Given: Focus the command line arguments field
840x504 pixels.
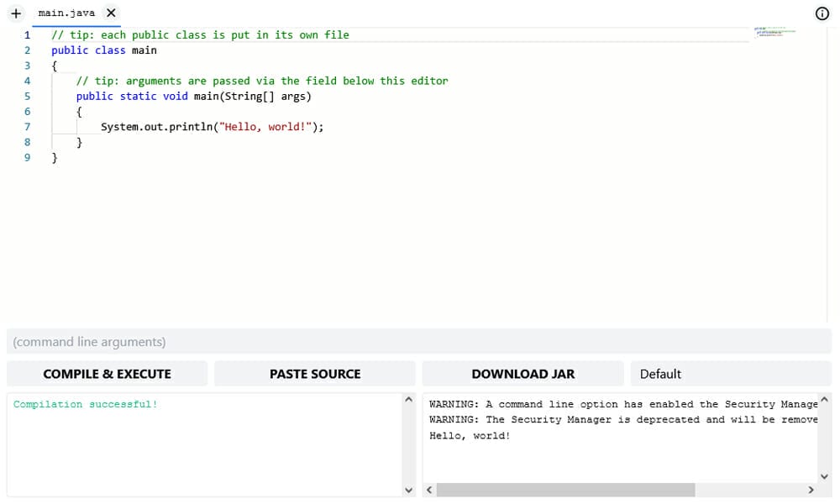Looking at the screenshot, I should coord(419,342).
